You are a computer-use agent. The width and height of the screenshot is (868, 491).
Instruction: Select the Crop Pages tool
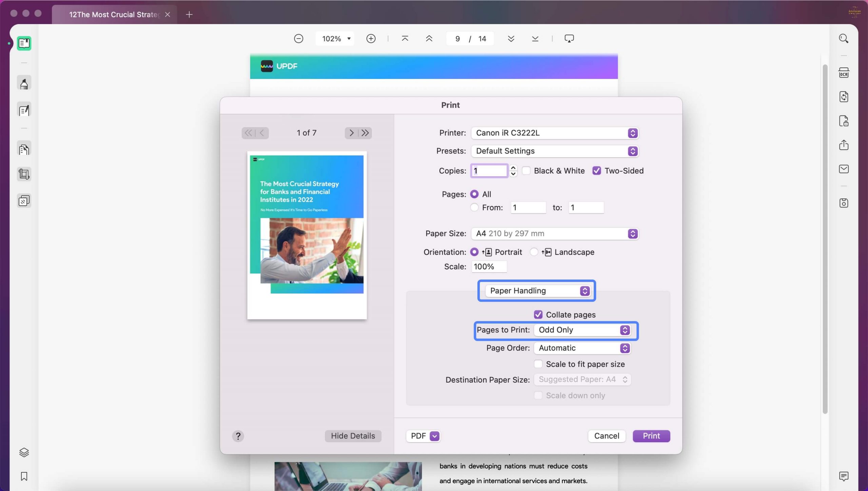(24, 174)
